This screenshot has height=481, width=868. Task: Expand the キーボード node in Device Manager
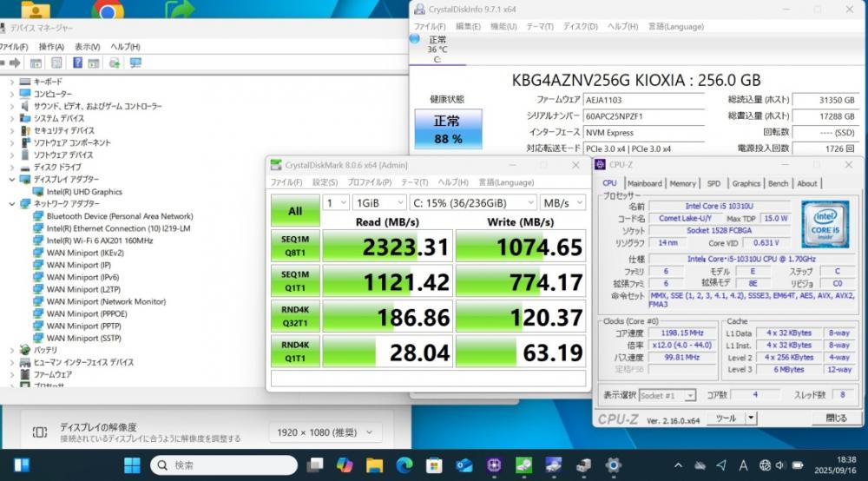11,82
